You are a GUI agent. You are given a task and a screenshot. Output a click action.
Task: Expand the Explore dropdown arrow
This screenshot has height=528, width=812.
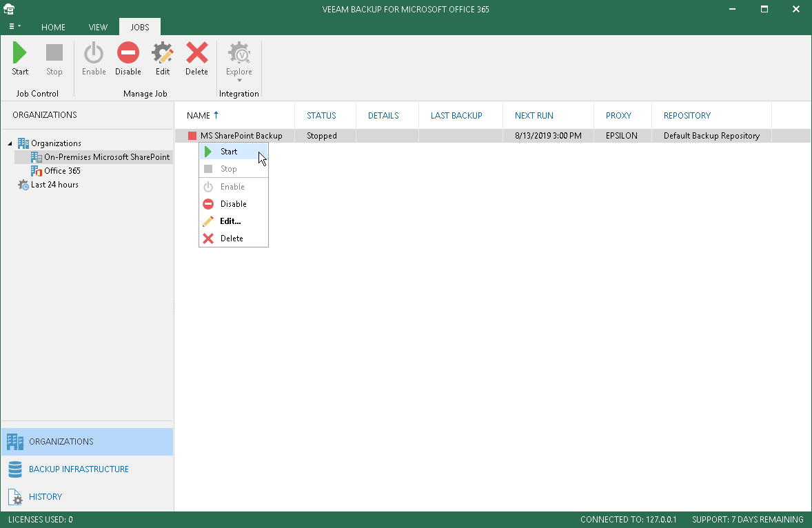(x=239, y=80)
